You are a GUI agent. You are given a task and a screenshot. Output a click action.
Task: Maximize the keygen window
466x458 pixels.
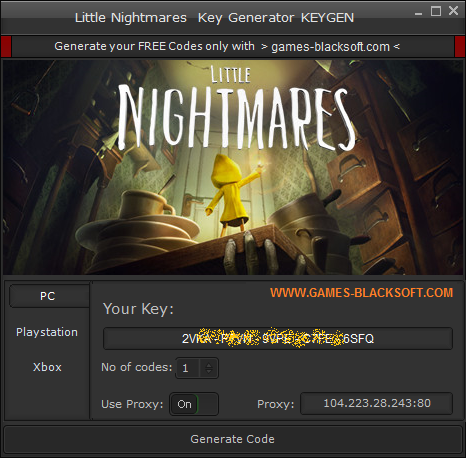436,11
